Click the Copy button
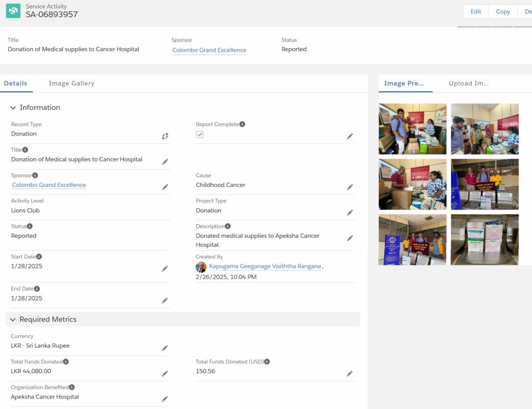This screenshot has height=409, width=532. click(x=503, y=11)
